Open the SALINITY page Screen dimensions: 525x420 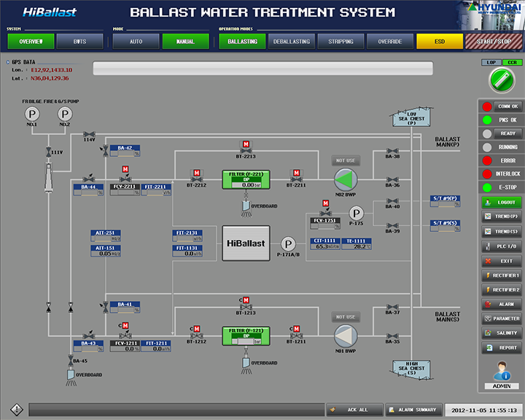(x=502, y=333)
